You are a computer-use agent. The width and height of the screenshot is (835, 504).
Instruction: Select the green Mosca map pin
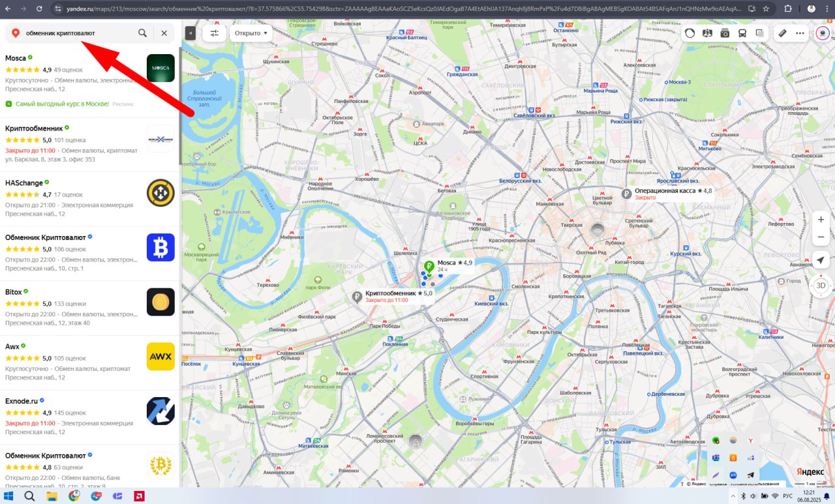click(429, 266)
